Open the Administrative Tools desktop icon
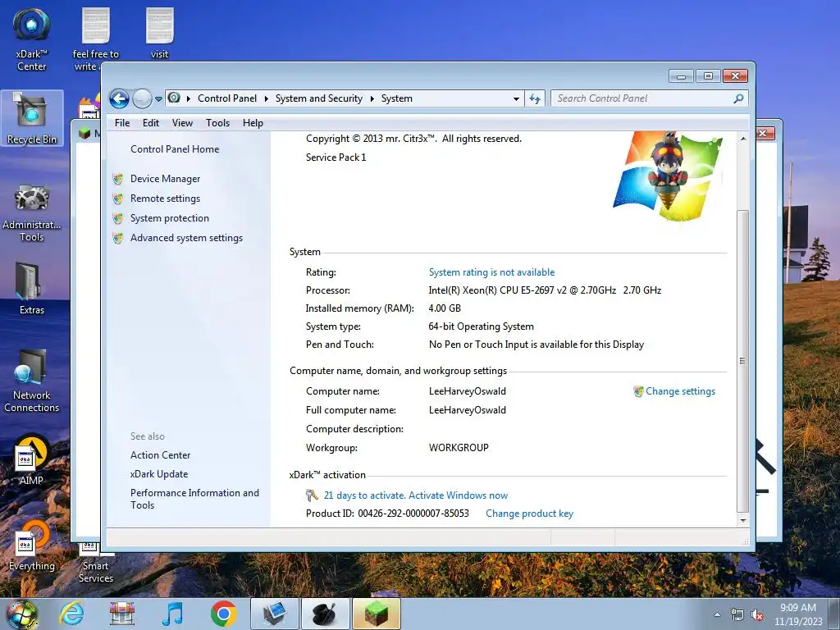Image resolution: width=840 pixels, height=630 pixels. click(32, 213)
